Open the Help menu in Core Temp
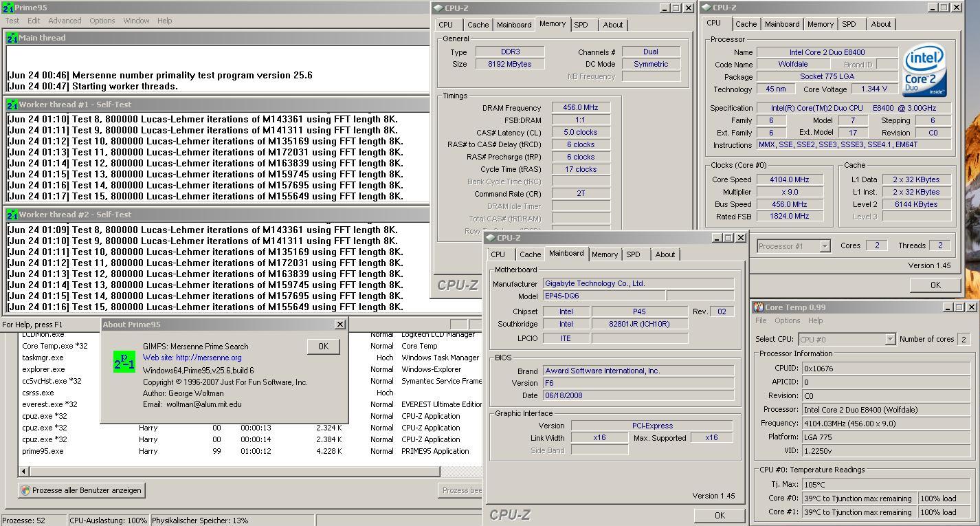The image size is (980, 526). pos(815,320)
